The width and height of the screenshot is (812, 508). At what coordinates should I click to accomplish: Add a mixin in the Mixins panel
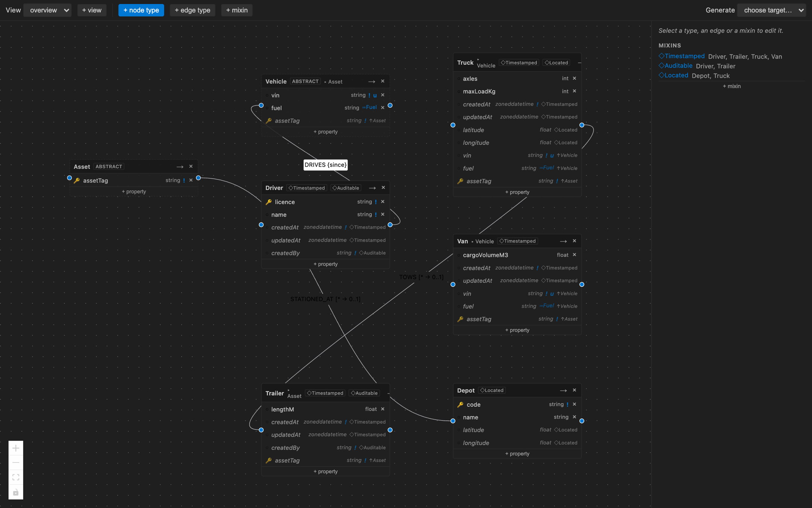pyautogui.click(x=732, y=86)
